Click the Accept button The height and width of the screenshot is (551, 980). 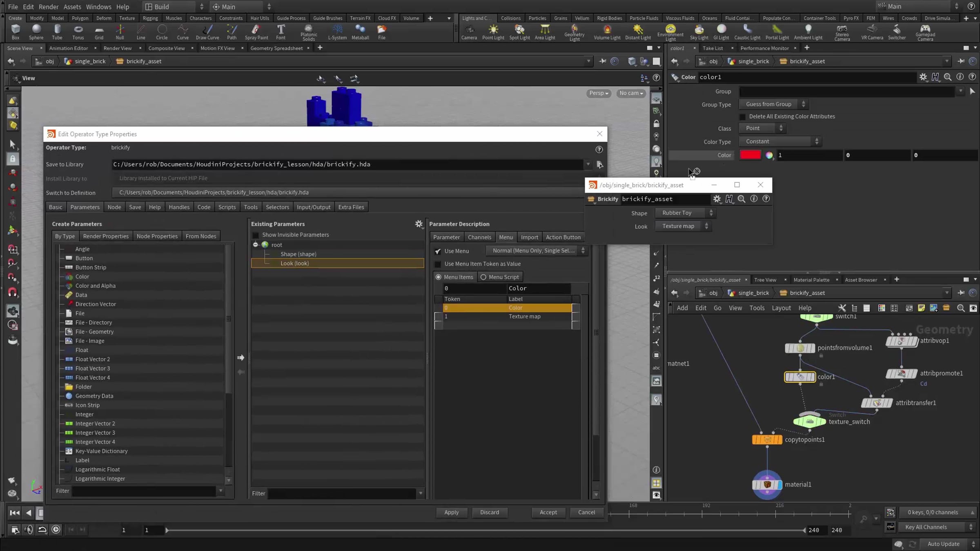pyautogui.click(x=548, y=512)
